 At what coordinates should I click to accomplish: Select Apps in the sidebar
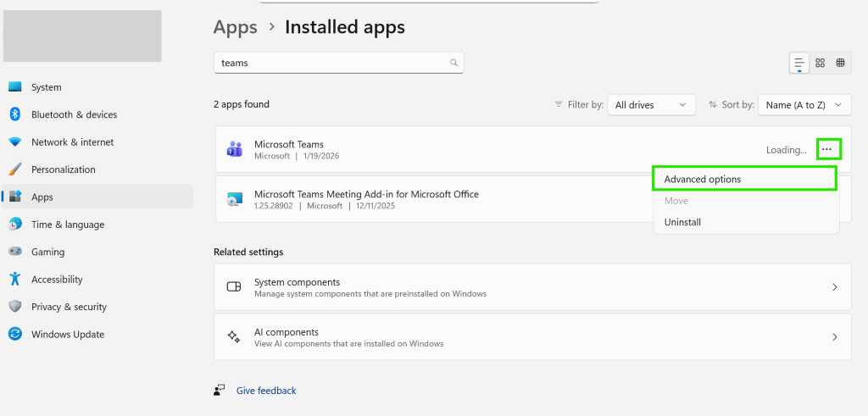(97, 197)
